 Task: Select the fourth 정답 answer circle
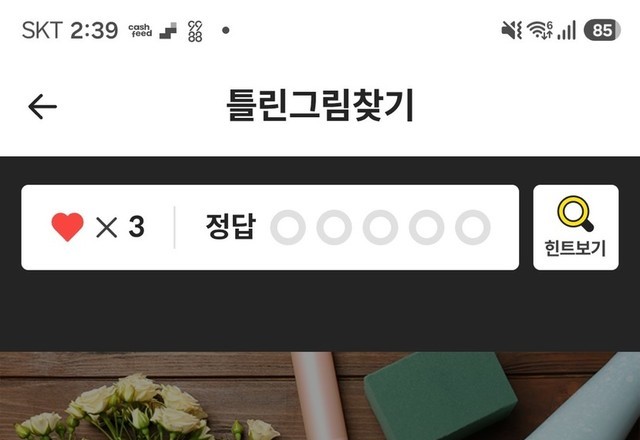(x=427, y=227)
